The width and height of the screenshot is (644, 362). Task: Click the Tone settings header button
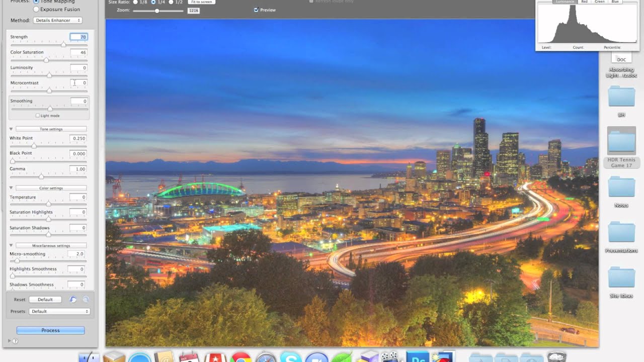(51, 129)
